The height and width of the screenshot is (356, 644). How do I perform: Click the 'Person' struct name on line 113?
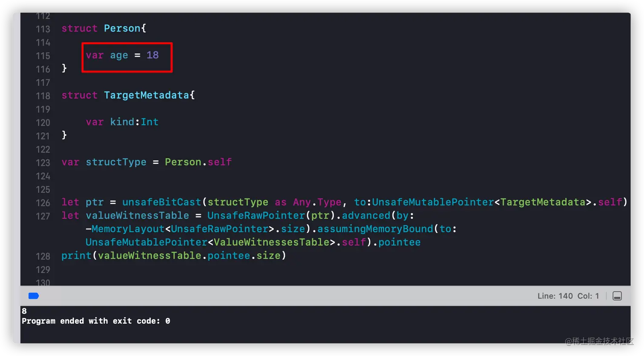click(x=122, y=28)
